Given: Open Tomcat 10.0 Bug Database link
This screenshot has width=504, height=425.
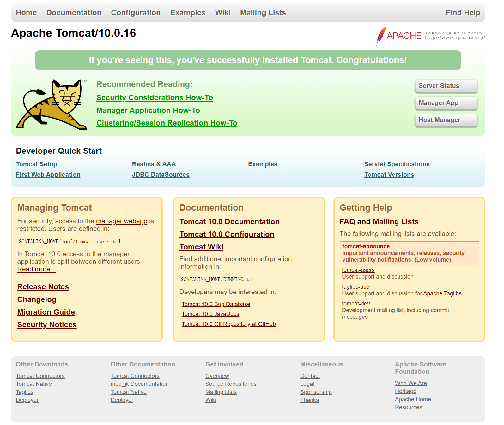Looking at the screenshot, I should [216, 304].
